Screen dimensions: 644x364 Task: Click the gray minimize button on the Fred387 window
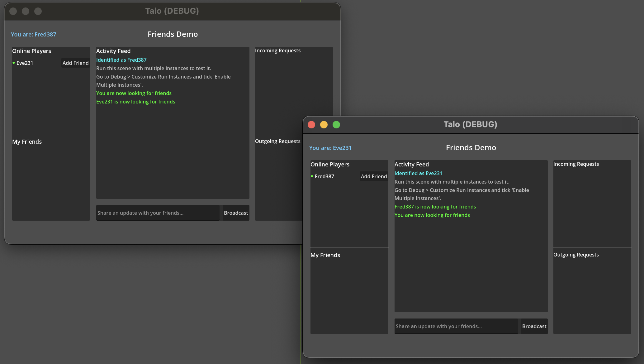pyautogui.click(x=26, y=11)
